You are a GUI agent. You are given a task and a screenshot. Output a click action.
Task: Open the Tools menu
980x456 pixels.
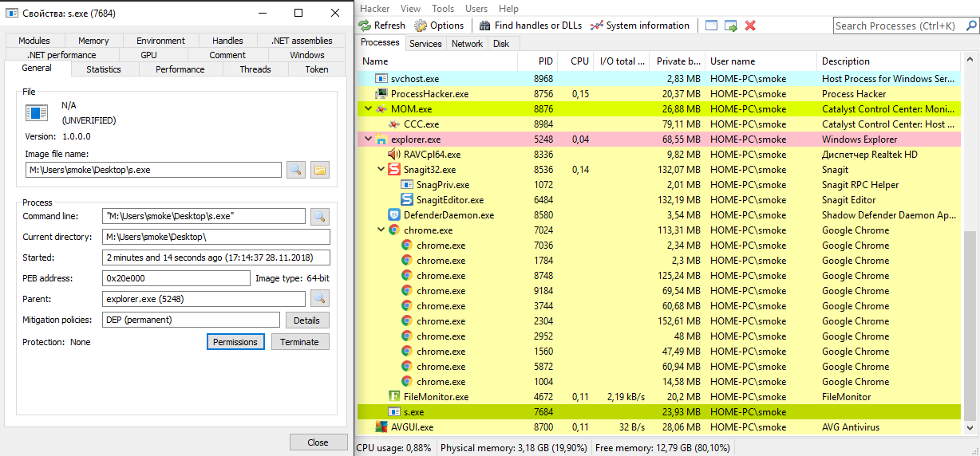click(x=443, y=9)
